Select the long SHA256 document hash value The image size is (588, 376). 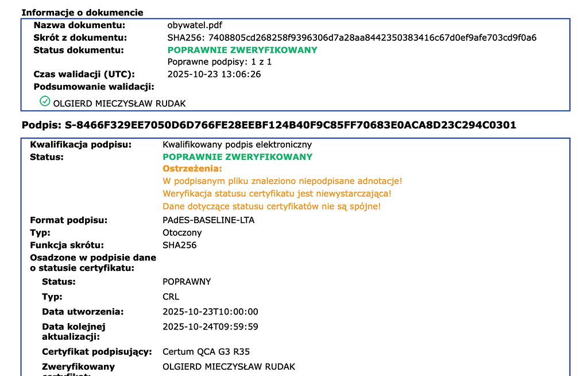click(x=351, y=38)
